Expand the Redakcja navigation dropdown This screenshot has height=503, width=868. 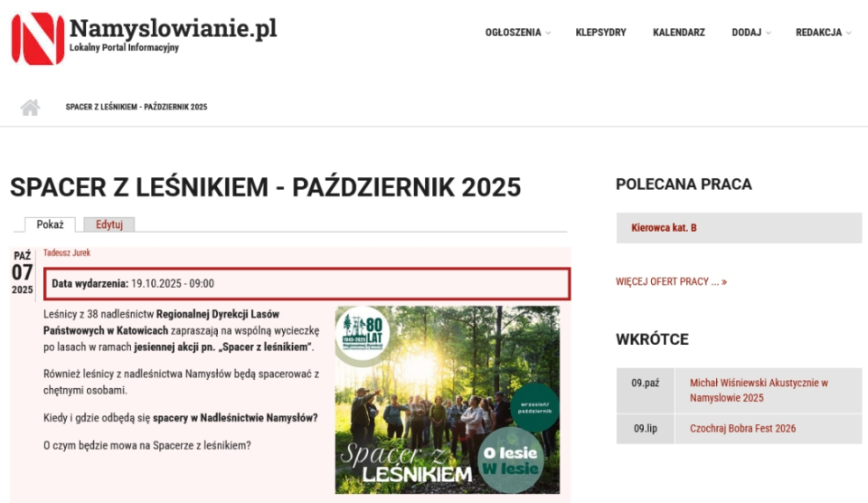[823, 33]
